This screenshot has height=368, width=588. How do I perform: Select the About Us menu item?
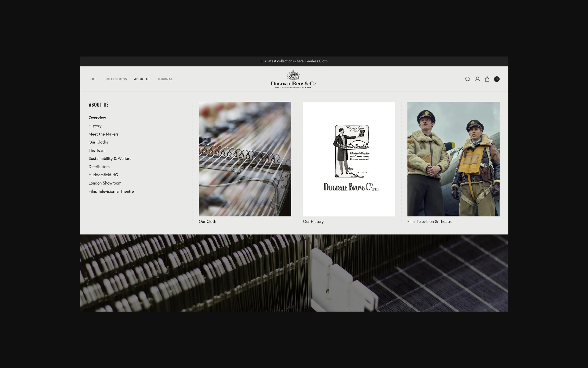[x=142, y=79]
